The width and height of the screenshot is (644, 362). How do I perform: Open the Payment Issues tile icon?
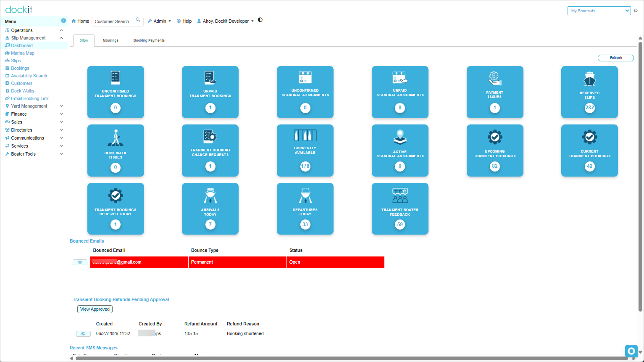(x=495, y=78)
